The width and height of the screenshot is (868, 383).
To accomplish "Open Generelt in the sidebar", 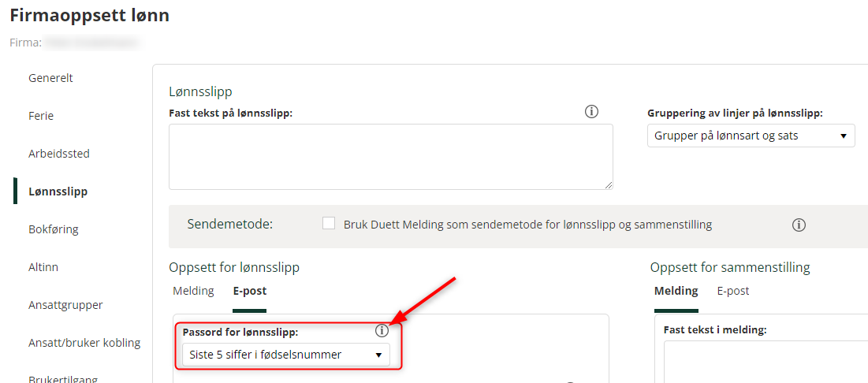I will pos(51,78).
